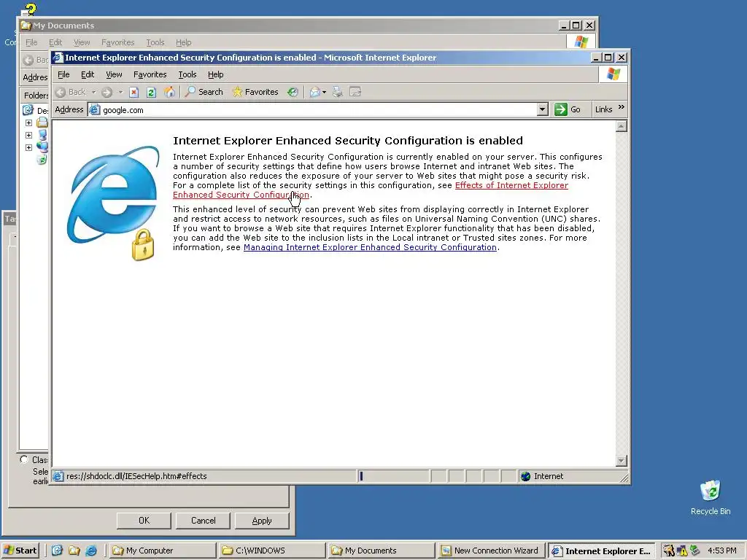The image size is (747, 560).
Task: Click the address field containing google.com
Action: (320, 110)
